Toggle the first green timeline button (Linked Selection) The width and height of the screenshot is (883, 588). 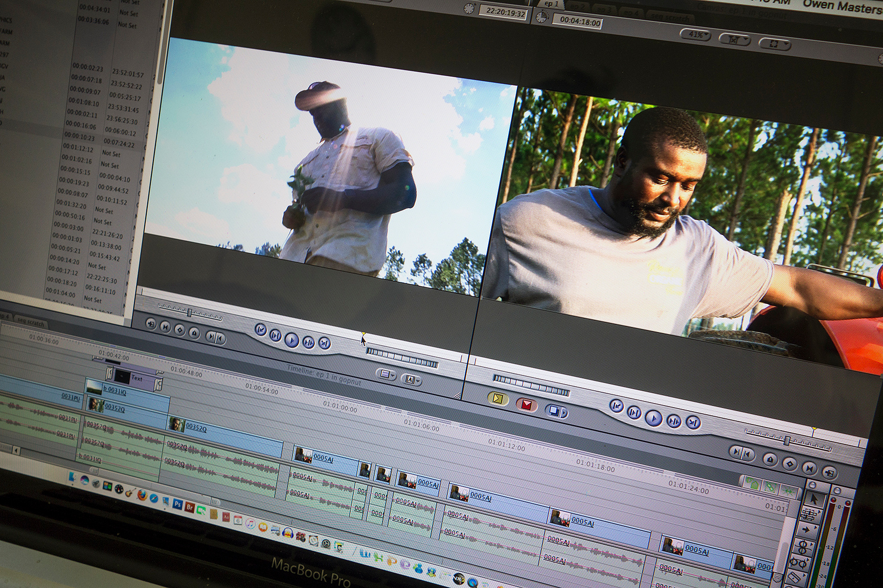[752, 482]
